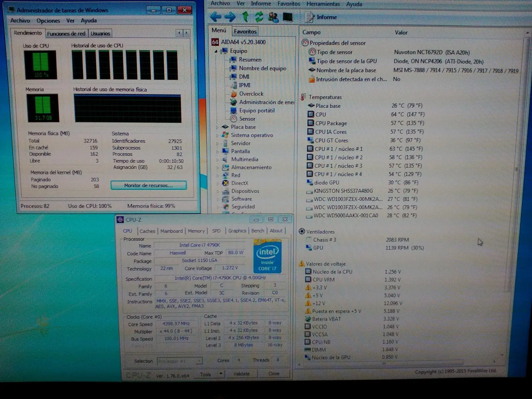Click the Seguridad shield icon
Viewport: 532px width, 399px height.
(225, 206)
